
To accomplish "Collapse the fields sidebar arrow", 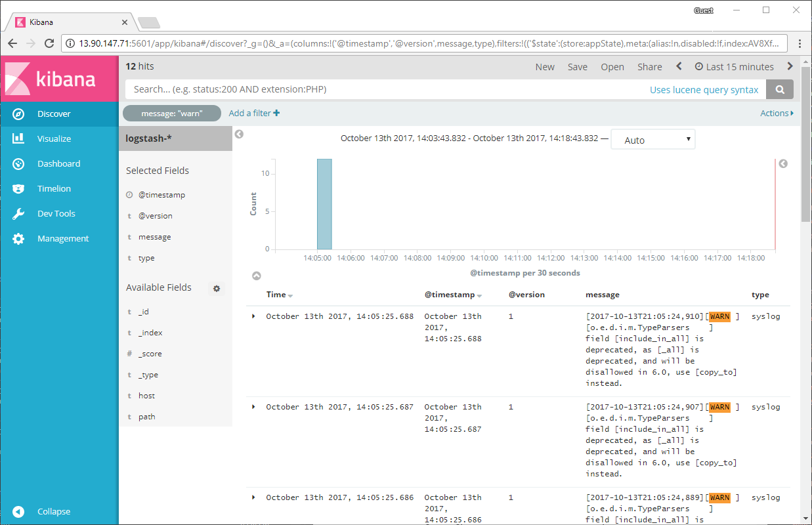I will [x=239, y=134].
